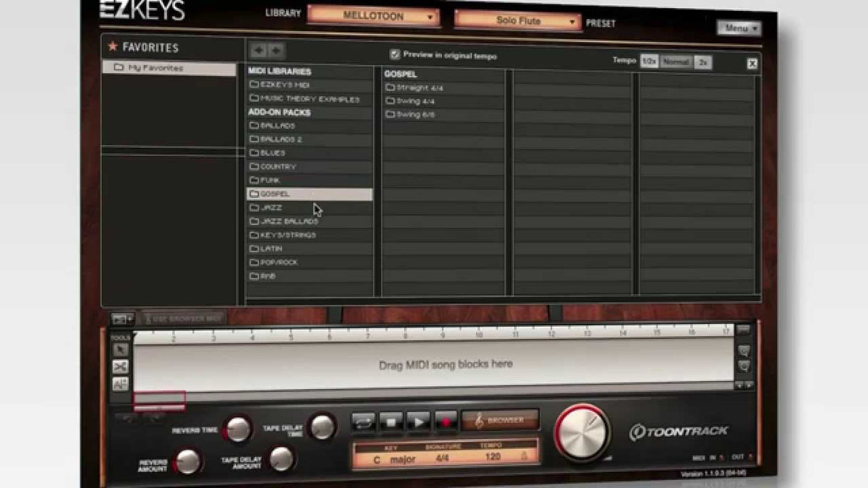Open Gospel Swing 4/4 folder
Screen dimensions: 868x488
[443, 101]
